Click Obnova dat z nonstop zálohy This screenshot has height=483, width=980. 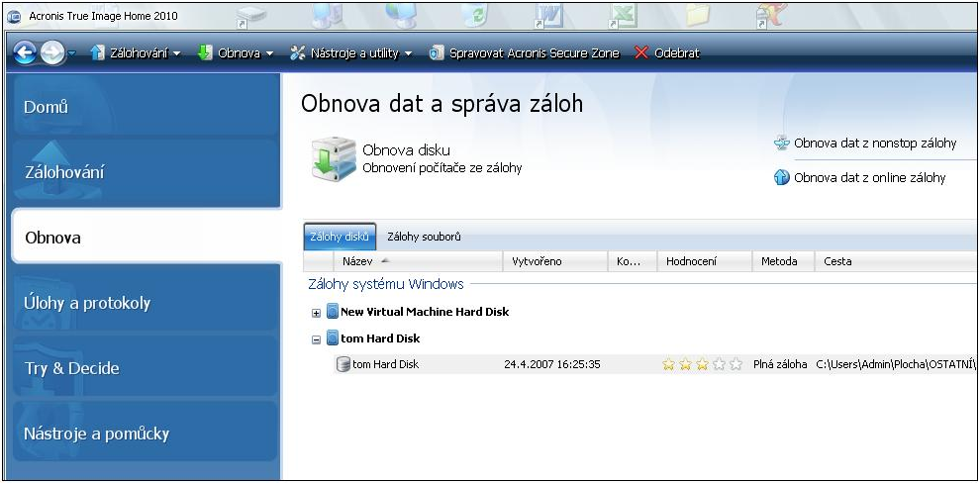click(875, 144)
